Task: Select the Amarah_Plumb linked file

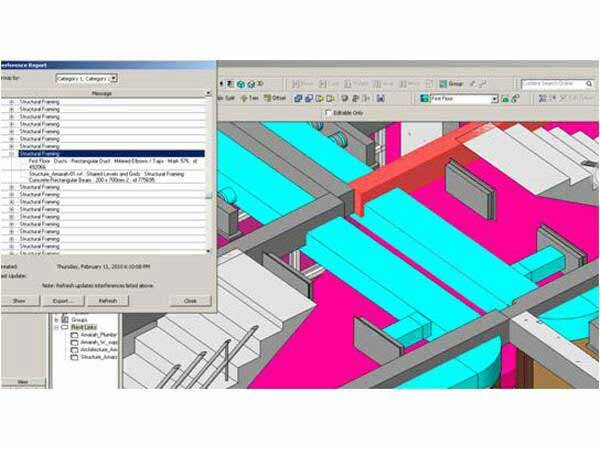Action: pyautogui.click(x=98, y=335)
